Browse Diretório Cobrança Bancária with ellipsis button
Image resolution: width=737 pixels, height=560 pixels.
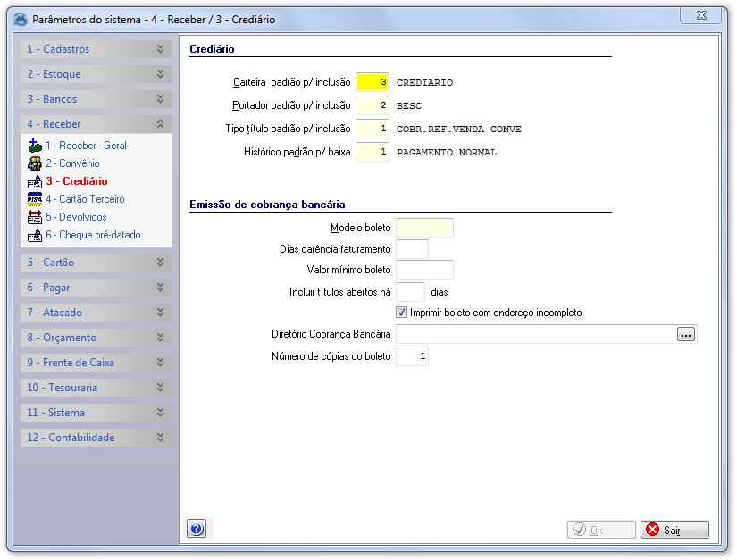click(686, 335)
